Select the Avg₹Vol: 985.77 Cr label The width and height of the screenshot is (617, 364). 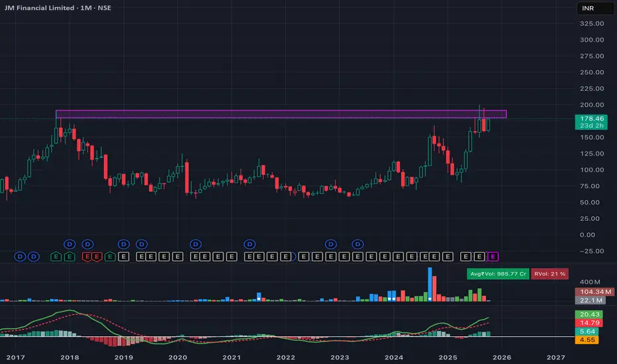498,274
